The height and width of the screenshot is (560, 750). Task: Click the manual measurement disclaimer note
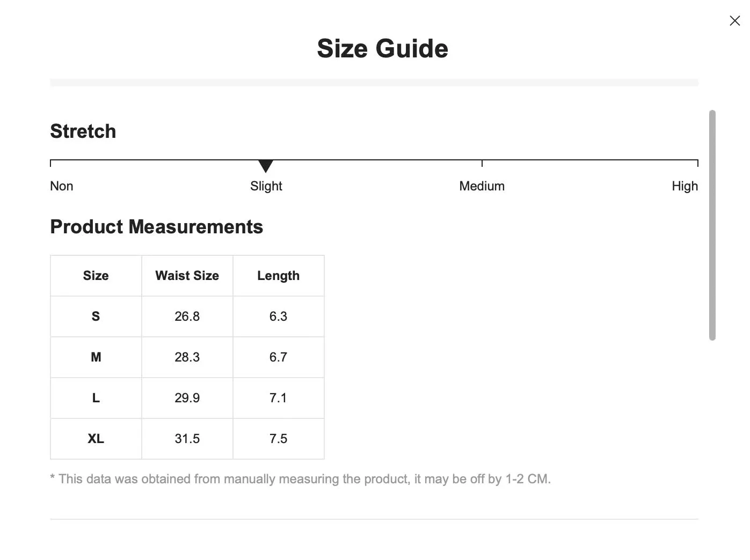pos(301,479)
